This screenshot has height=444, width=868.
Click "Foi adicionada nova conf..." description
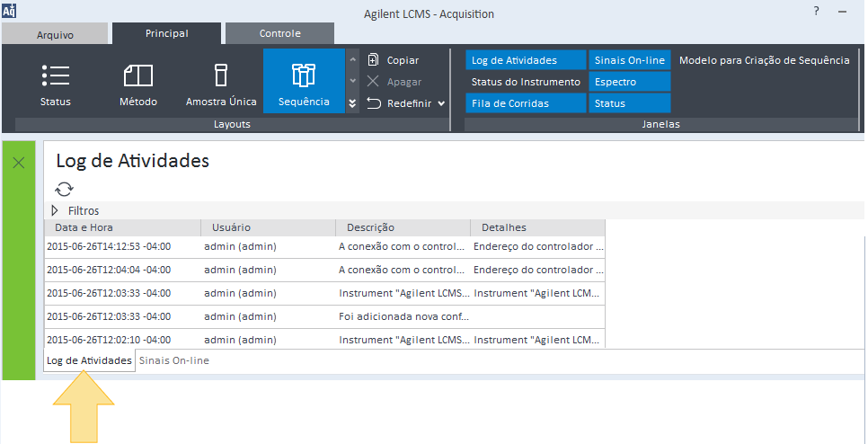click(x=404, y=316)
